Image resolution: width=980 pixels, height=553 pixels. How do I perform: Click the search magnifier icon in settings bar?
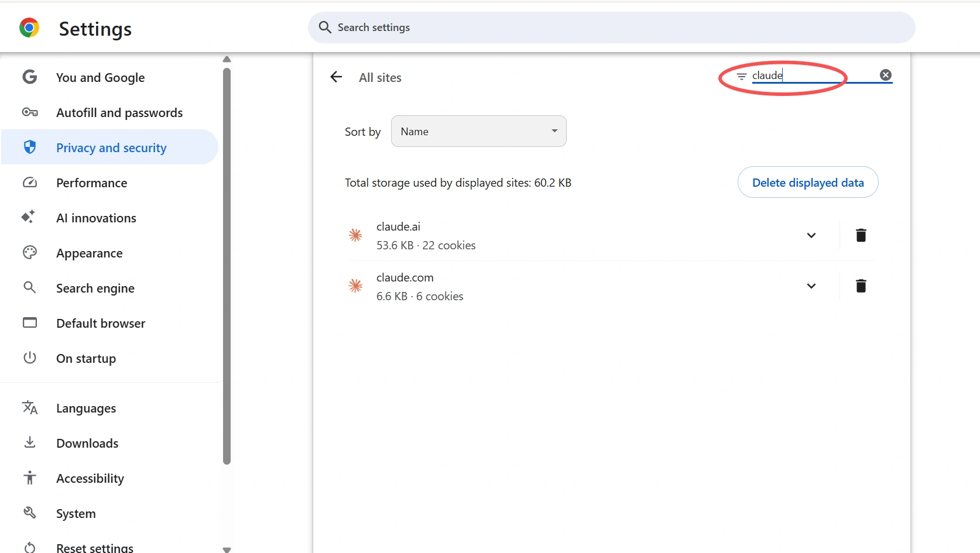[x=325, y=28]
